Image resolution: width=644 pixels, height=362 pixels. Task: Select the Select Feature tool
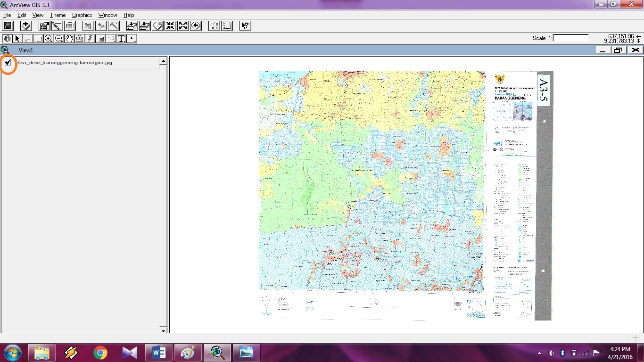point(38,39)
